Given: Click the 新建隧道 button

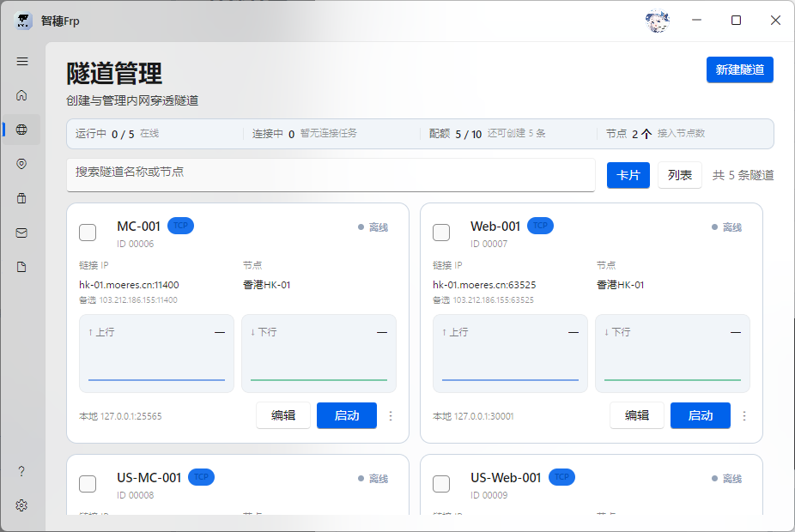Looking at the screenshot, I should [x=740, y=70].
